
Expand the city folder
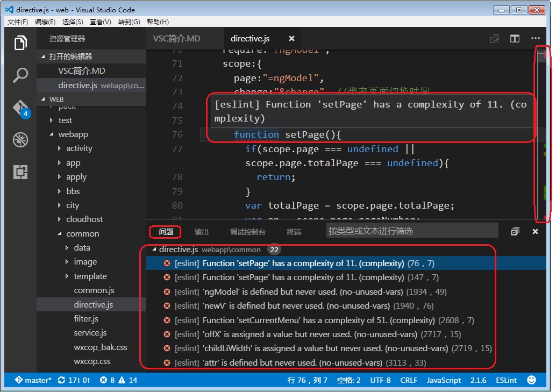click(x=59, y=205)
